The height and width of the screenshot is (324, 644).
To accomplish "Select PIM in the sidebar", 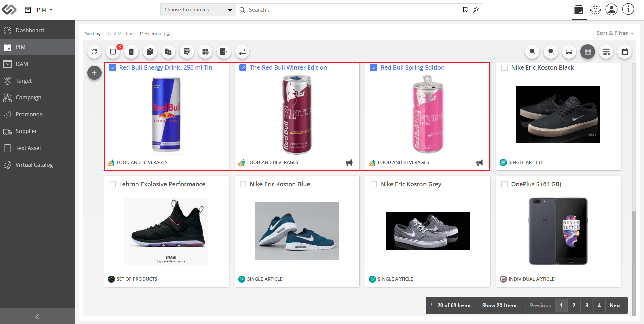I will click(37, 47).
